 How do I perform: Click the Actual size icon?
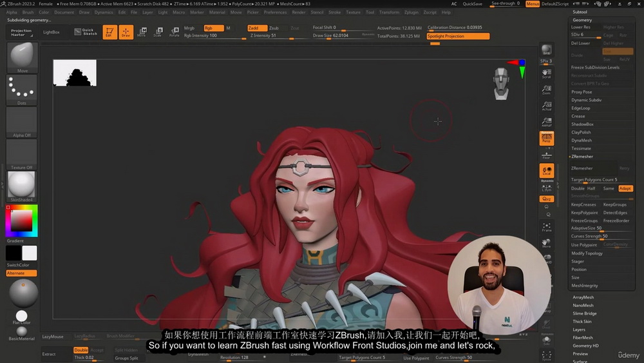point(547,106)
